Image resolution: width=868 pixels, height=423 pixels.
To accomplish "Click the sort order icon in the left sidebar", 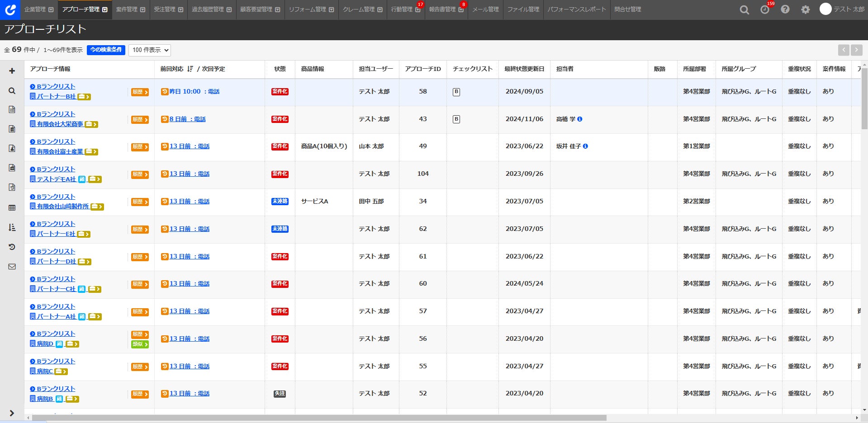I will coord(12,227).
